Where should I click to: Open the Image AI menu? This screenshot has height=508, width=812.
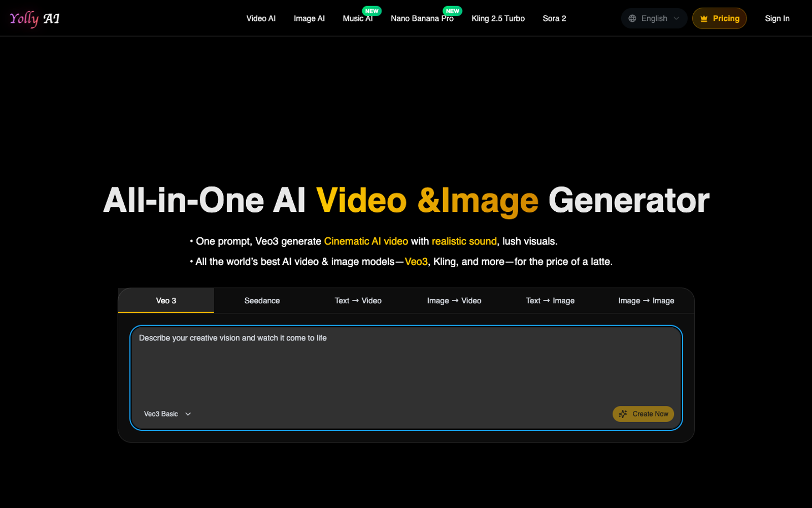(309, 18)
